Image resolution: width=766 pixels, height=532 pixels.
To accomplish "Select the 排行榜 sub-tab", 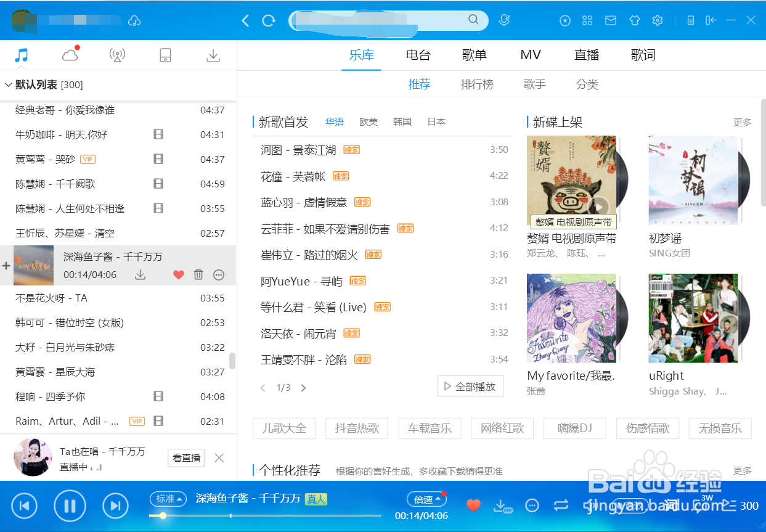I will (x=477, y=84).
